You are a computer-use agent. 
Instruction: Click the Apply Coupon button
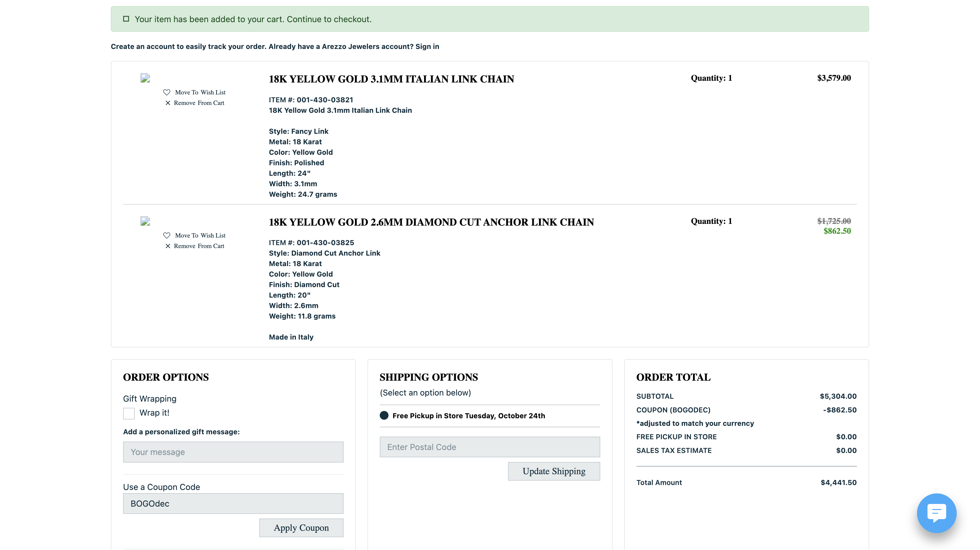pyautogui.click(x=301, y=528)
